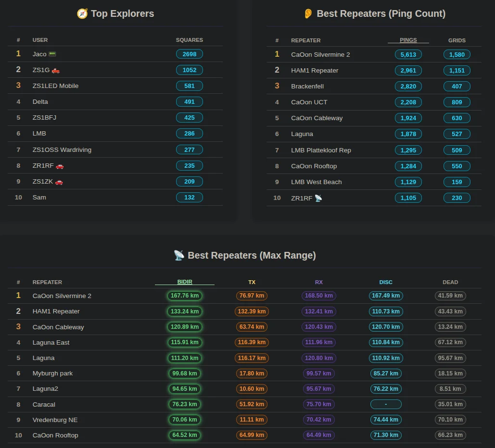Click the SQUARES column header

(190, 40)
